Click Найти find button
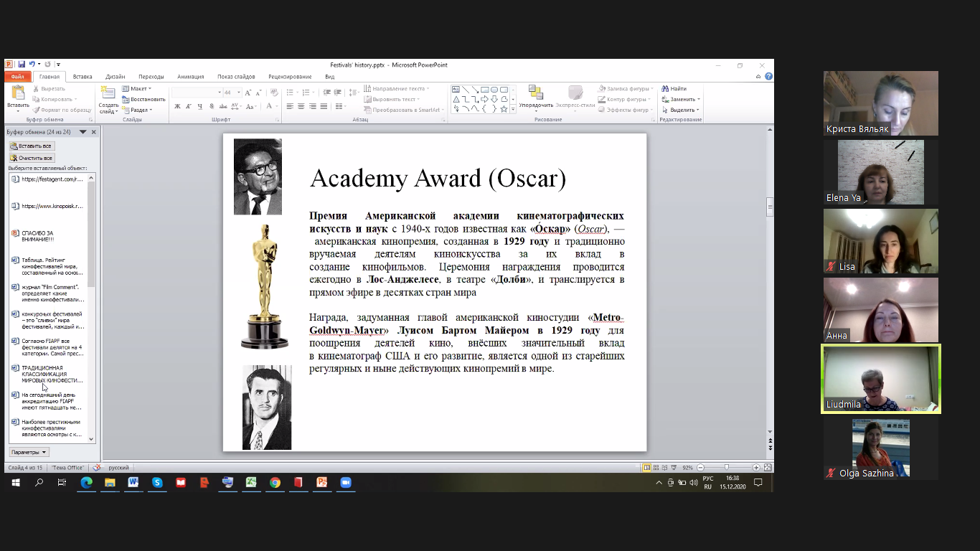Viewport: 980px width, 551px height. point(674,89)
